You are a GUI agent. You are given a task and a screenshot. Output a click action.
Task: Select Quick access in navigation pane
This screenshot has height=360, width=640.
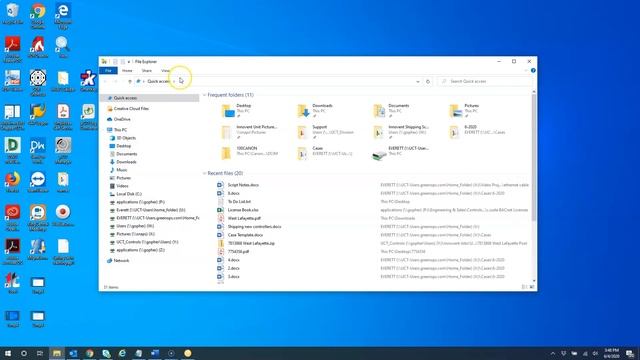pyautogui.click(x=150, y=98)
